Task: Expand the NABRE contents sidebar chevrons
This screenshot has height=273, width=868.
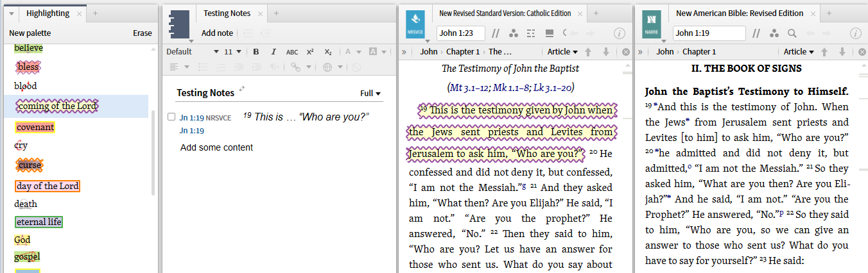Action: coord(641,52)
